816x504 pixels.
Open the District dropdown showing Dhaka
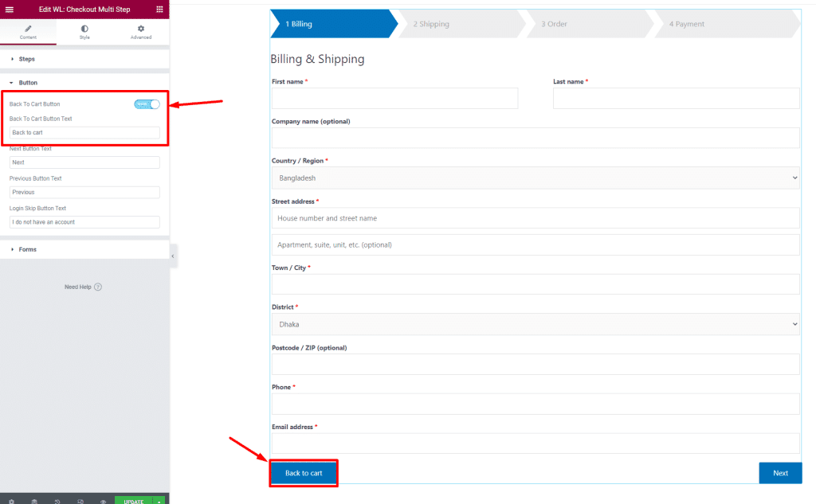pos(535,324)
